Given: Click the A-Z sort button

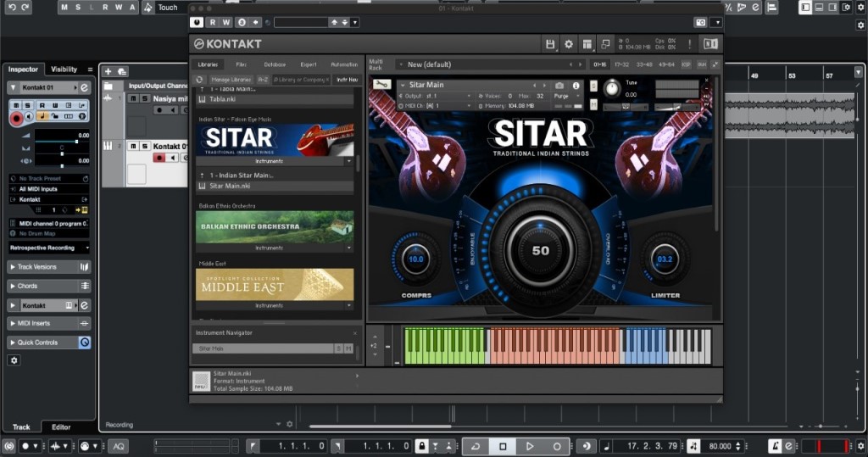Looking at the screenshot, I should [263, 80].
